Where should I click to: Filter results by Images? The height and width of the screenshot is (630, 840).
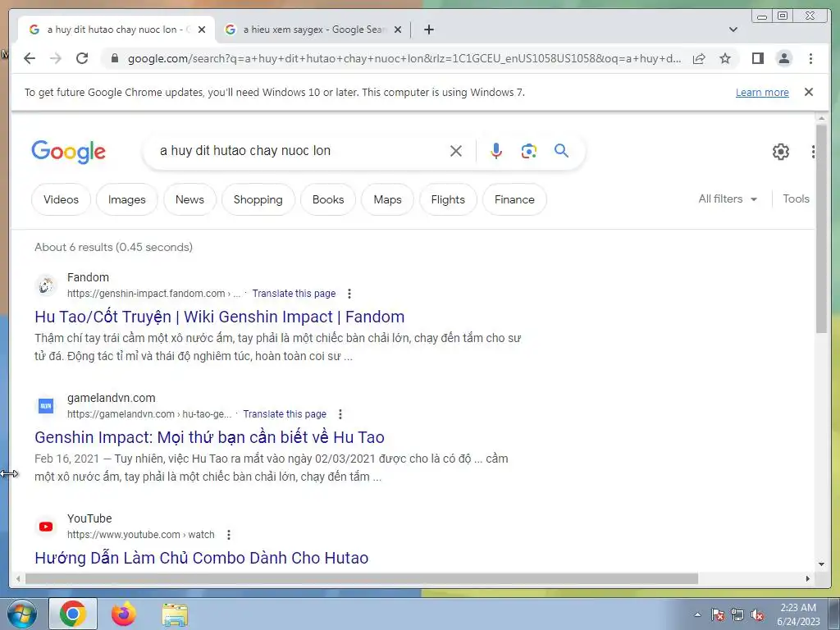tap(127, 199)
